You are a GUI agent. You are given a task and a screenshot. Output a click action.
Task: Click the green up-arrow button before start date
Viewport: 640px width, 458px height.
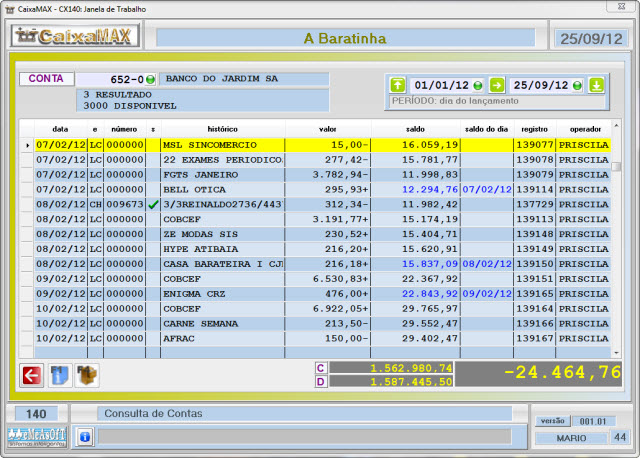[397, 85]
